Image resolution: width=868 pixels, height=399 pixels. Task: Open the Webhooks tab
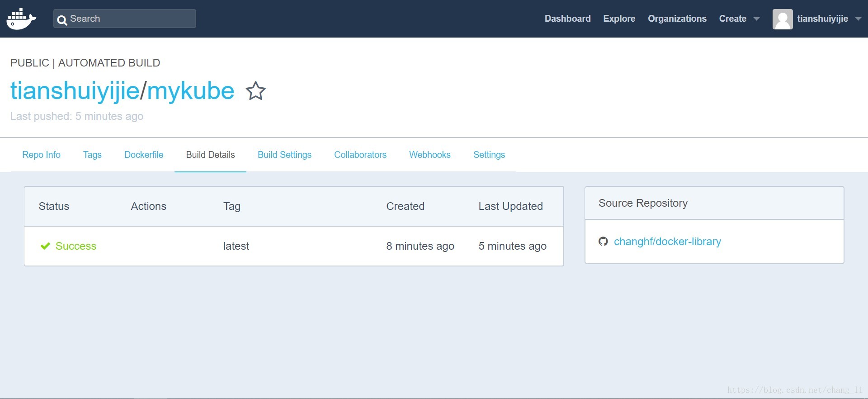click(430, 155)
